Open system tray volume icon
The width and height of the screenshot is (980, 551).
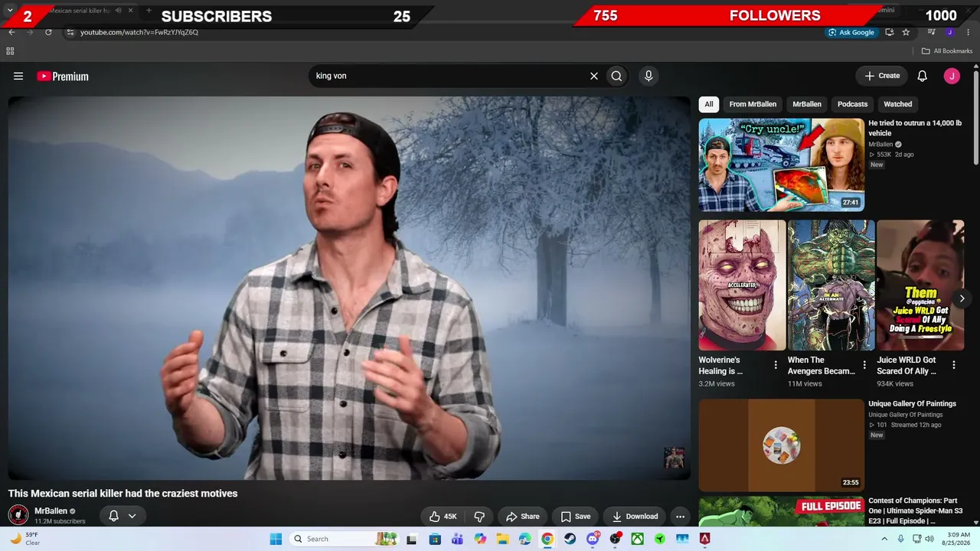[929, 539]
